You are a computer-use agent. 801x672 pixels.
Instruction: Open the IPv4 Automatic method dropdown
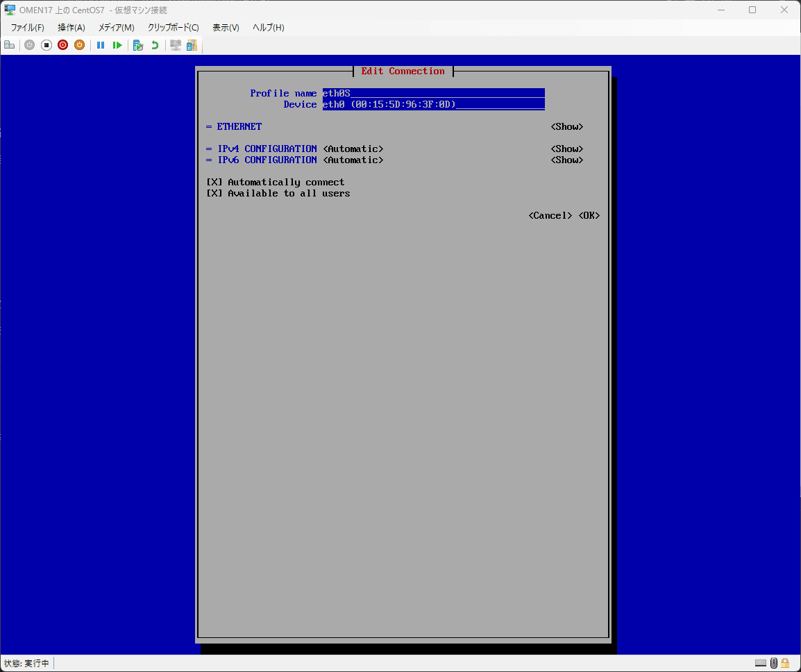point(353,149)
